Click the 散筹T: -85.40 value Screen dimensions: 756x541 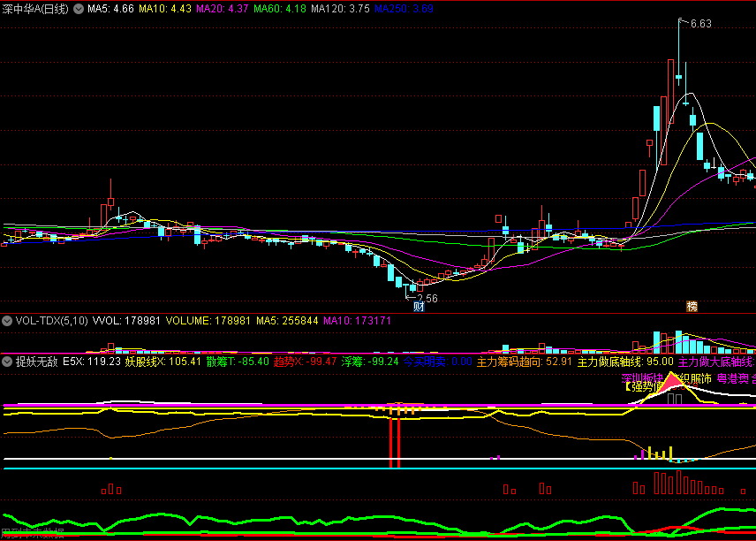click(x=238, y=362)
